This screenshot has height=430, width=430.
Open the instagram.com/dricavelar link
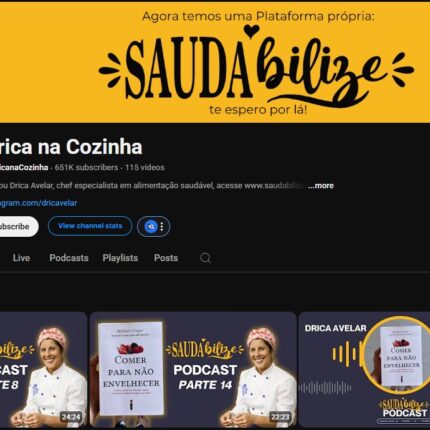38,203
